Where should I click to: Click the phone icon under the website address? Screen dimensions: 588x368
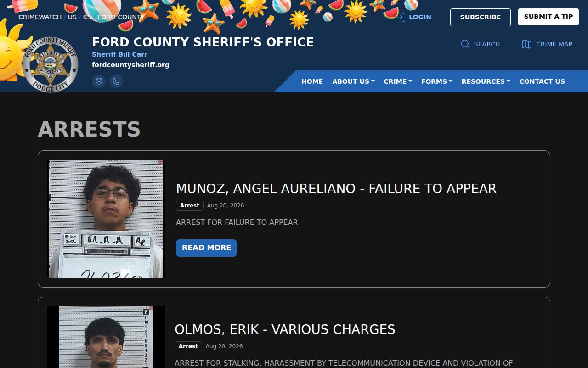pos(116,81)
